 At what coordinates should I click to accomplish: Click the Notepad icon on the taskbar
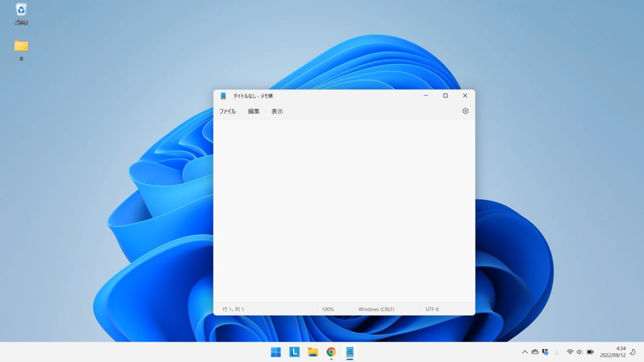[x=350, y=352]
